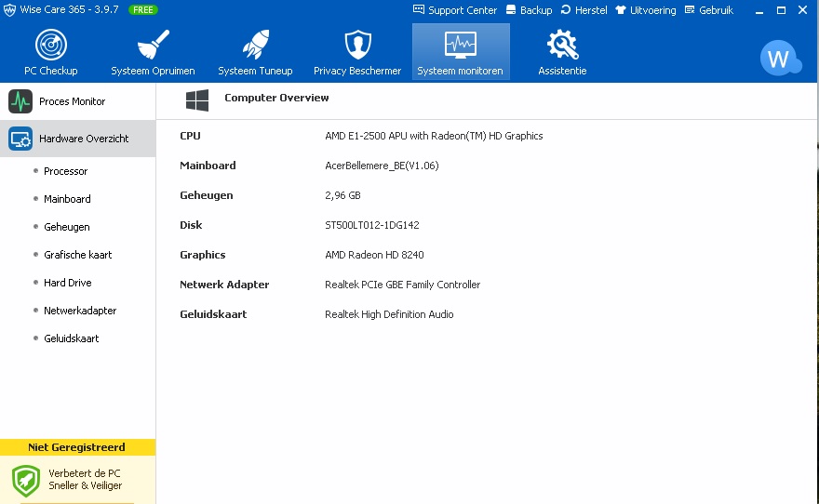This screenshot has height=504, width=819.
Task: Click the Computer Overview heading
Action: 276,98
